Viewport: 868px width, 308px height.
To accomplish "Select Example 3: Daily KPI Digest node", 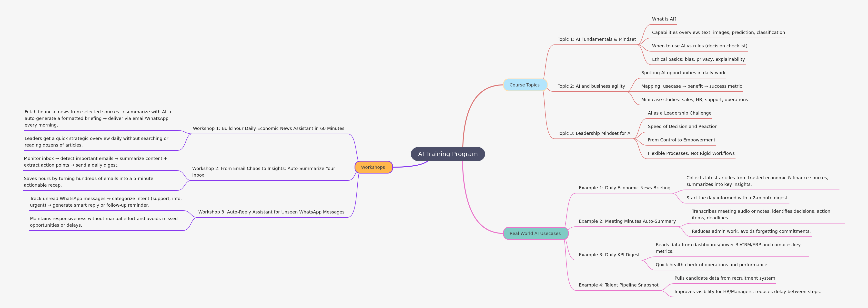I will [x=609, y=254].
